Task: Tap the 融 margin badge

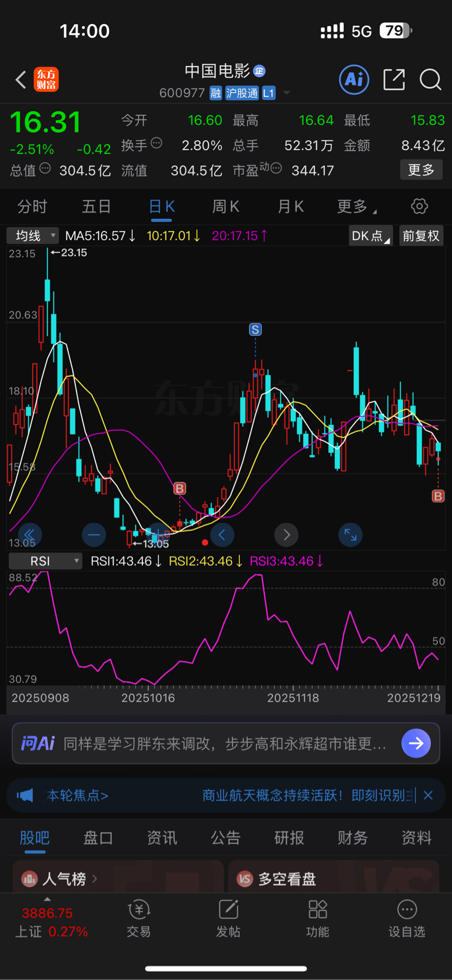Action: point(215,93)
